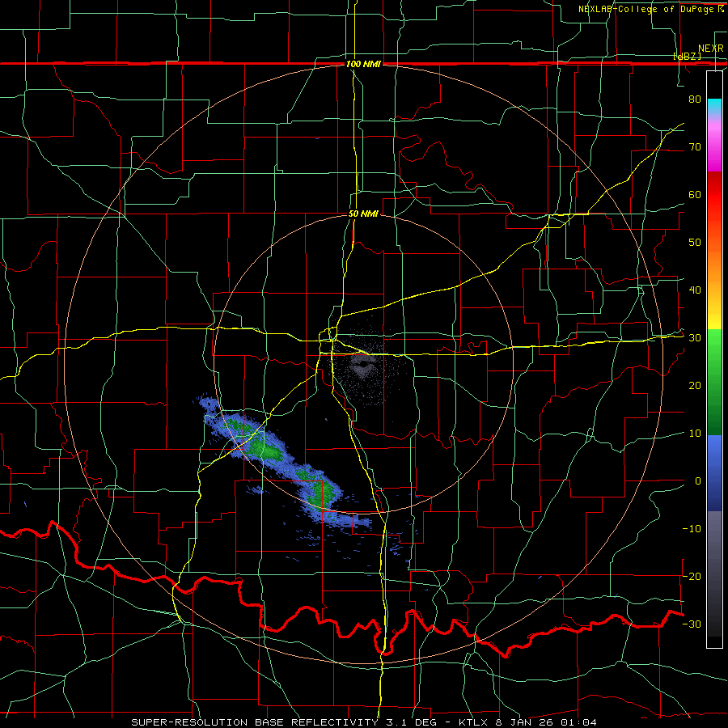Click the -30 value on the dBZ scale
728x728 pixels.
point(692,624)
